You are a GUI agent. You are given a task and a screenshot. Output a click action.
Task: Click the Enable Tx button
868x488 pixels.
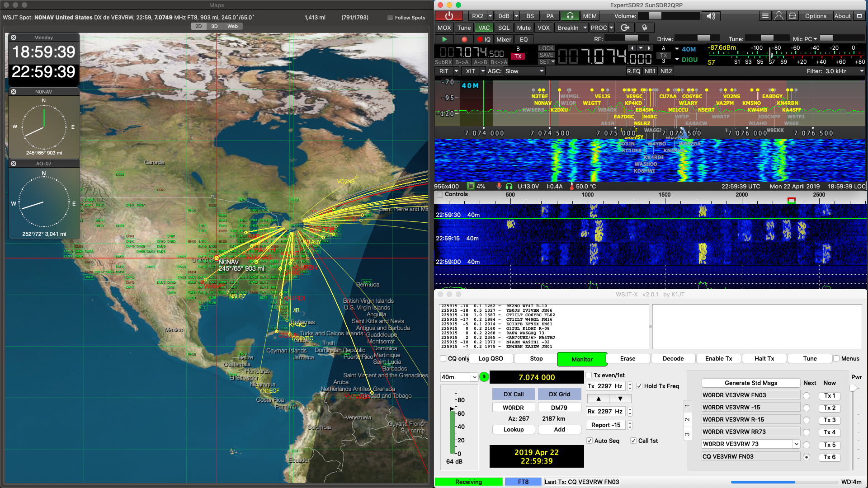[x=718, y=358]
